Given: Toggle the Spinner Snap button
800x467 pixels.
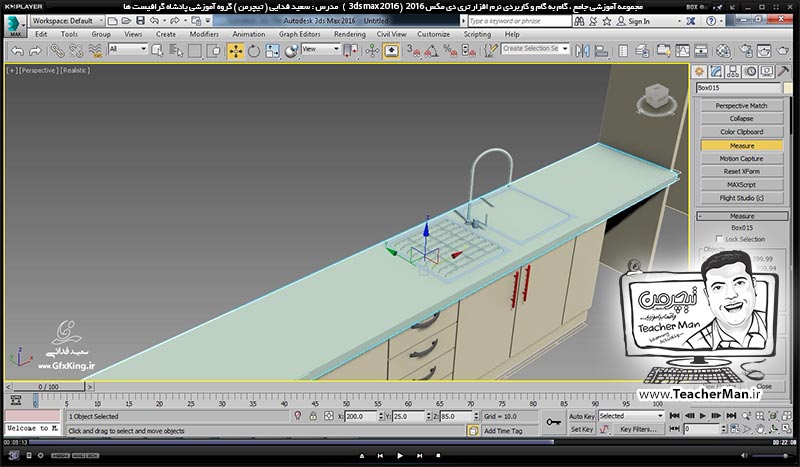Looking at the screenshot, I should [x=468, y=51].
